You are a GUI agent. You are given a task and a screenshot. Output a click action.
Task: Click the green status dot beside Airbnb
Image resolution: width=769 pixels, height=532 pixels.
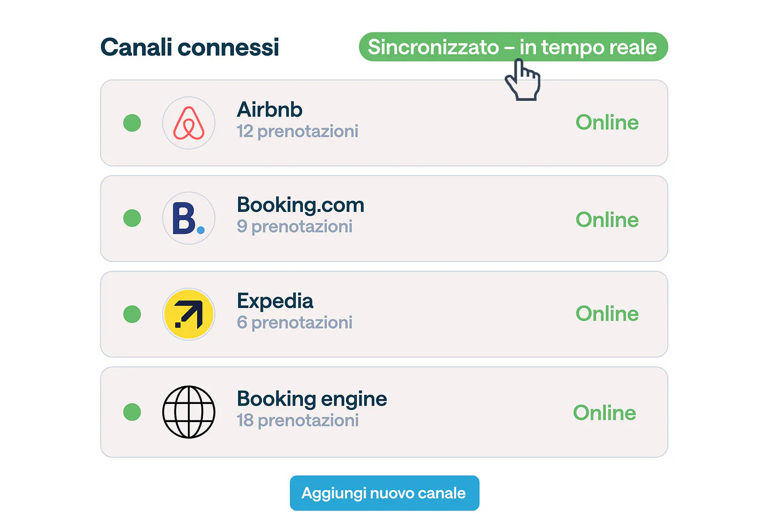tap(132, 123)
